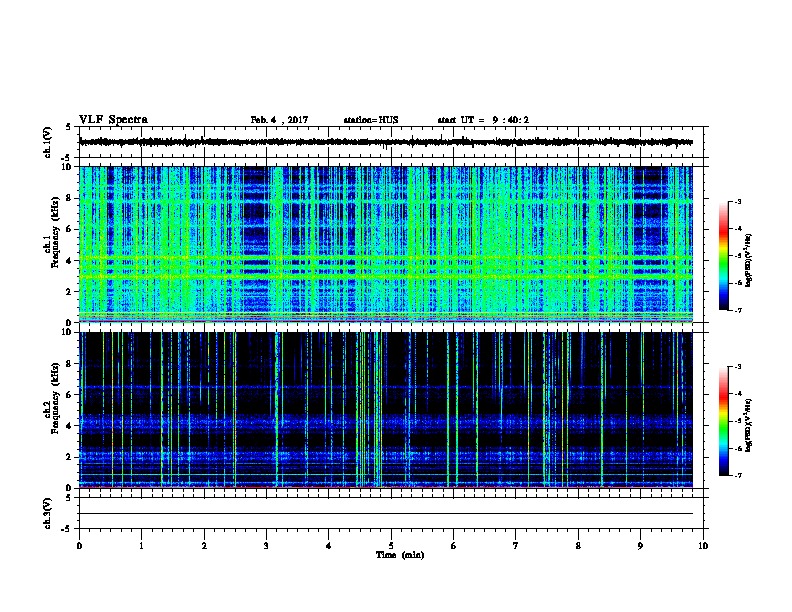Click the "0" tick label on the time axis
792x612 pixels.
pos(79,546)
